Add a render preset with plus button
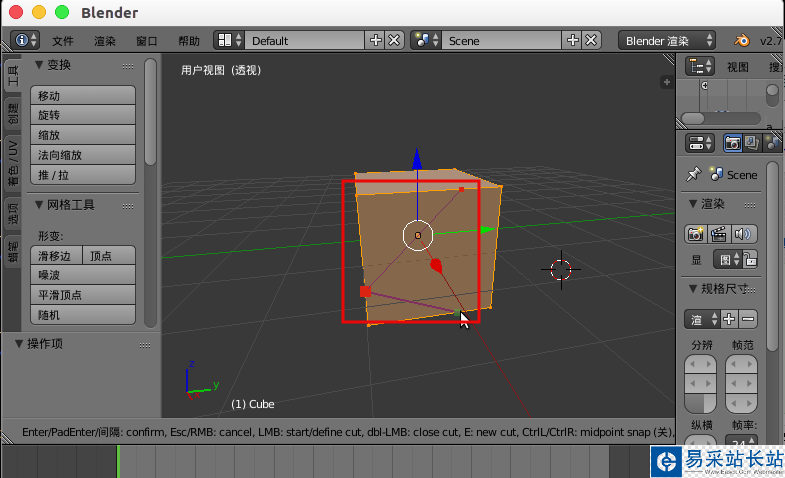785x478 pixels. pyautogui.click(x=729, y=319)
